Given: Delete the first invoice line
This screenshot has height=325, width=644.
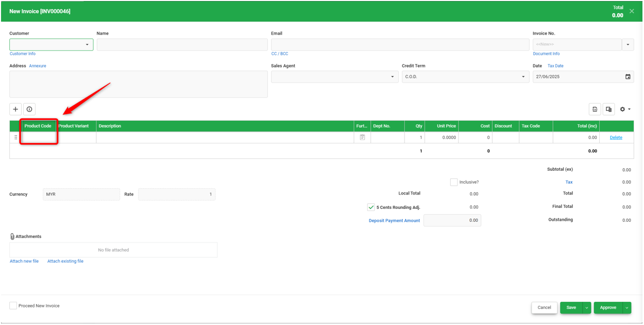Looking at the screenshot, I should click(x=616, y=138).
